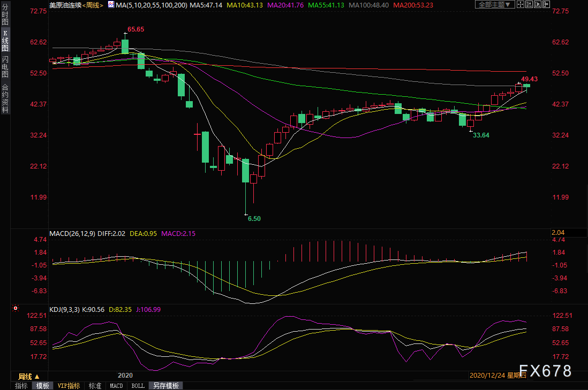Switch to the BOLL template
This screenshot has height=390, width=588.
[x=138, y=386]
